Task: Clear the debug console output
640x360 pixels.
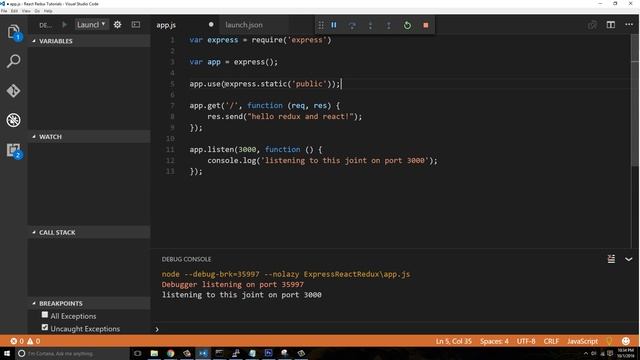Action: [611, 259]
